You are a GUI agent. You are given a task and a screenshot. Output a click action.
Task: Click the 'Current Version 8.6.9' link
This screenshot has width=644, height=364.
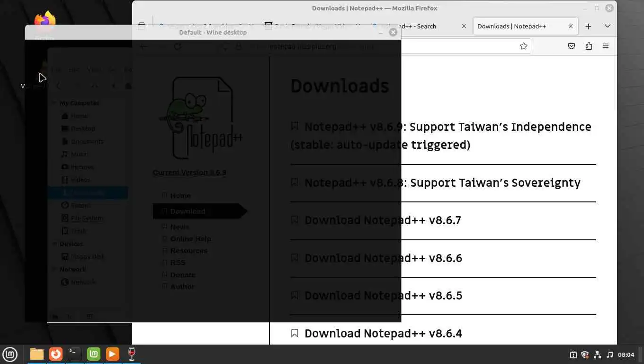(189, 173)
